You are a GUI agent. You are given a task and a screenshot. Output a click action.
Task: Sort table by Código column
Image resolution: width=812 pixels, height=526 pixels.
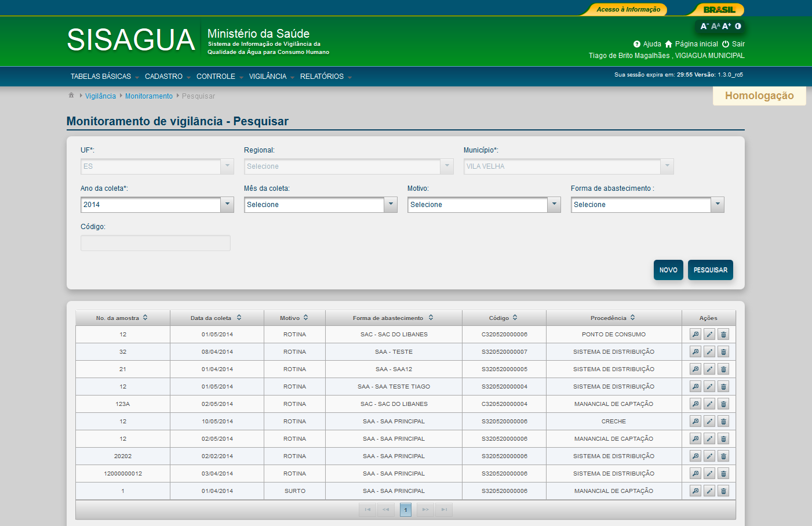click(504, 318)
